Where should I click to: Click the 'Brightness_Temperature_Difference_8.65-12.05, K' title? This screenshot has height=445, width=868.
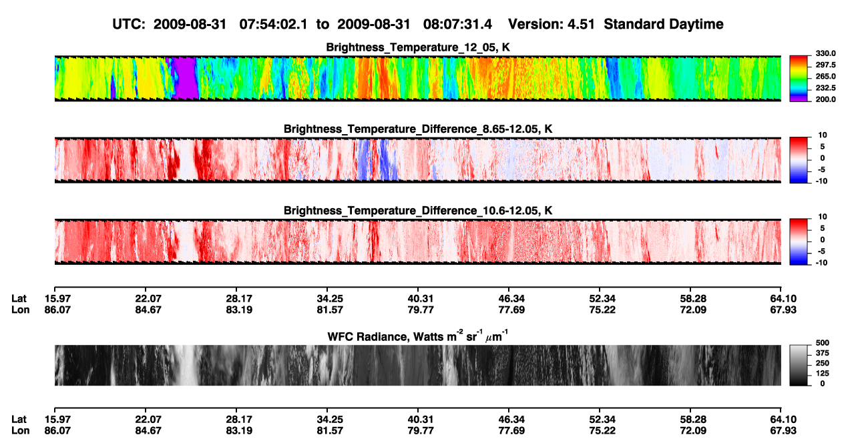[418, 129]
